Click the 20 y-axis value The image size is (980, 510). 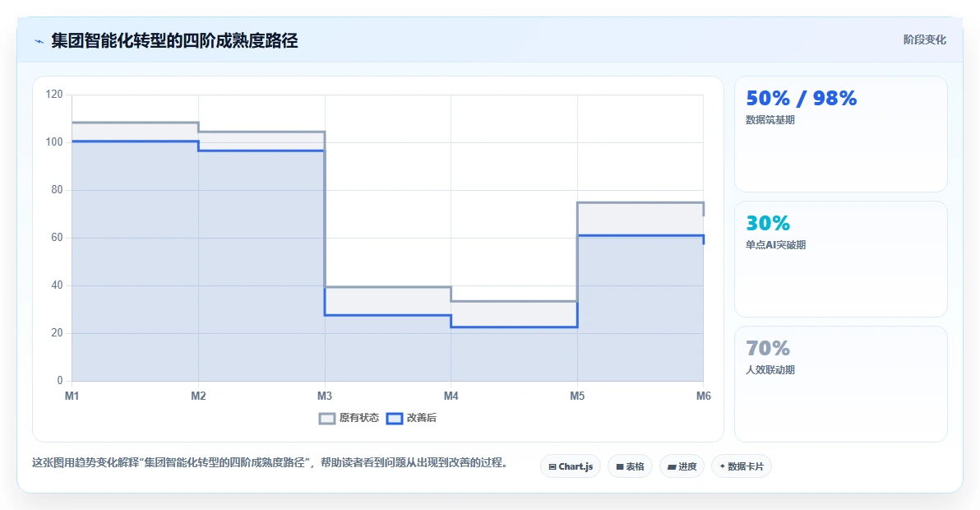click(57, 332)
